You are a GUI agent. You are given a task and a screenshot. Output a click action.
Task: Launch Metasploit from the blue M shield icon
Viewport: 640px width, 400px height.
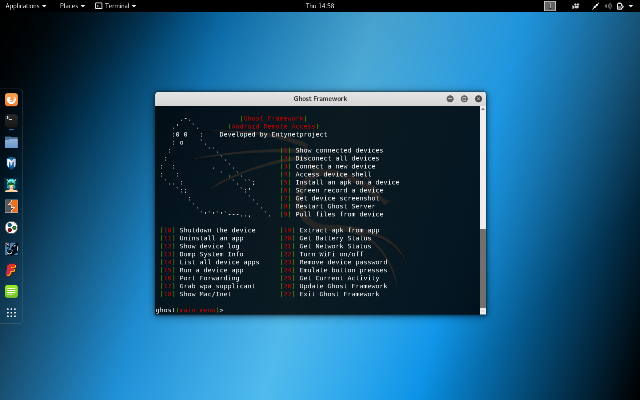click(x=11, y=163)
